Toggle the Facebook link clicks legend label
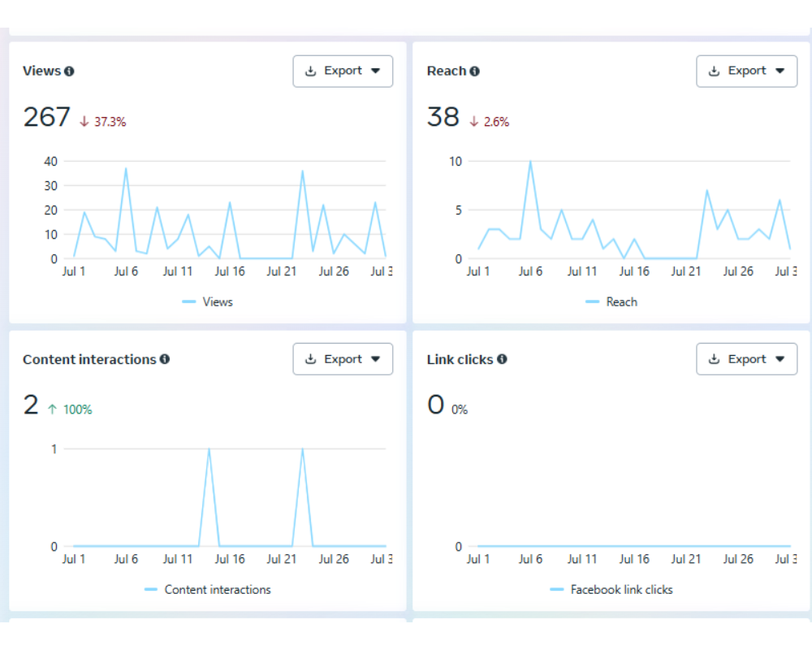The width and height of the screenshot is (812, 650). 621,590
